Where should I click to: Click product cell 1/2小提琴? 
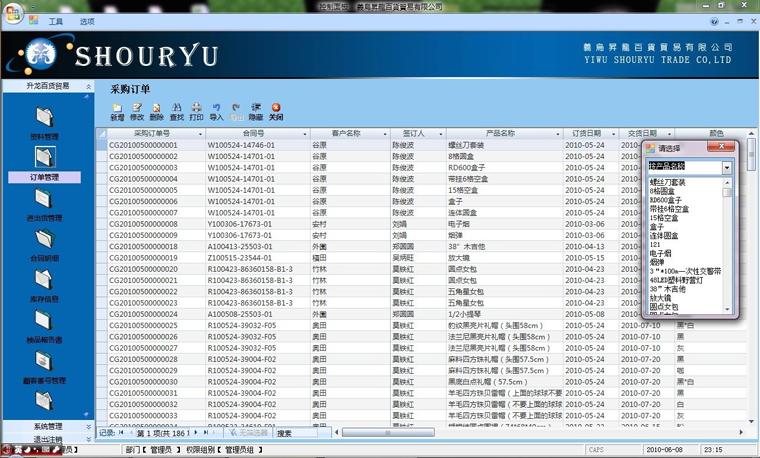[464, 314]
